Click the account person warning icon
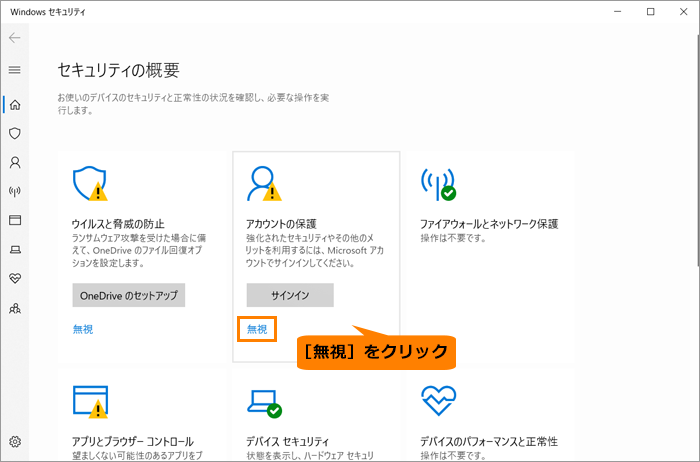This screenshot has height=462, width=700. pyautogui.click(x=264, y=183)
